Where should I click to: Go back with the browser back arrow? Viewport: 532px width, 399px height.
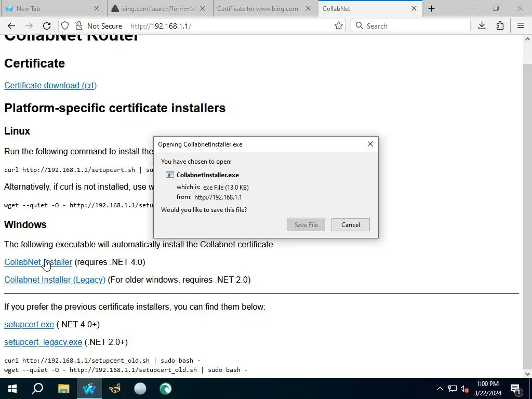tap(11, 26)
